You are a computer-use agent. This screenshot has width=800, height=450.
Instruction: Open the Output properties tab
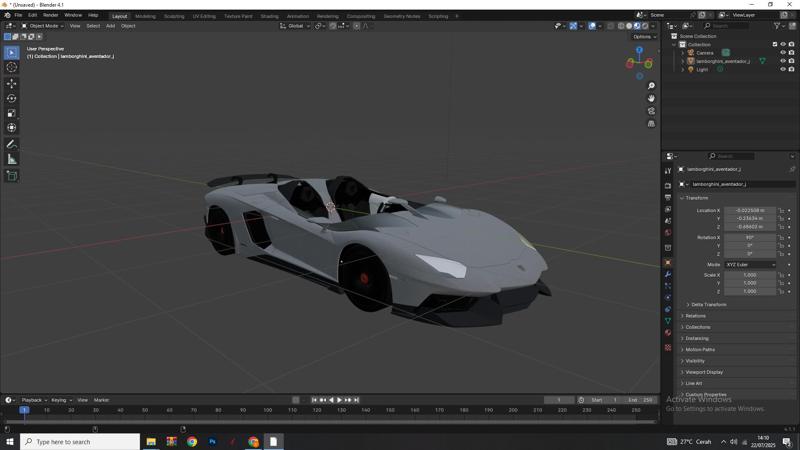(668, 197)
